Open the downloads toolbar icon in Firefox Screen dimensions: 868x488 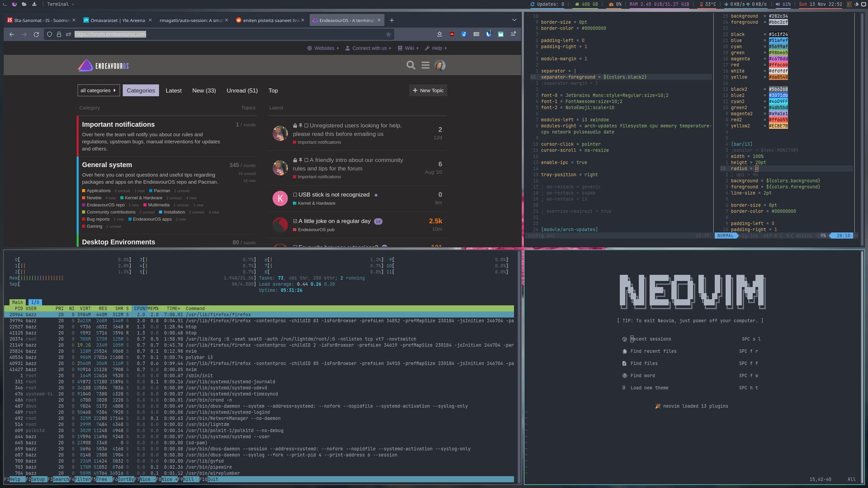tap(439, 34)
